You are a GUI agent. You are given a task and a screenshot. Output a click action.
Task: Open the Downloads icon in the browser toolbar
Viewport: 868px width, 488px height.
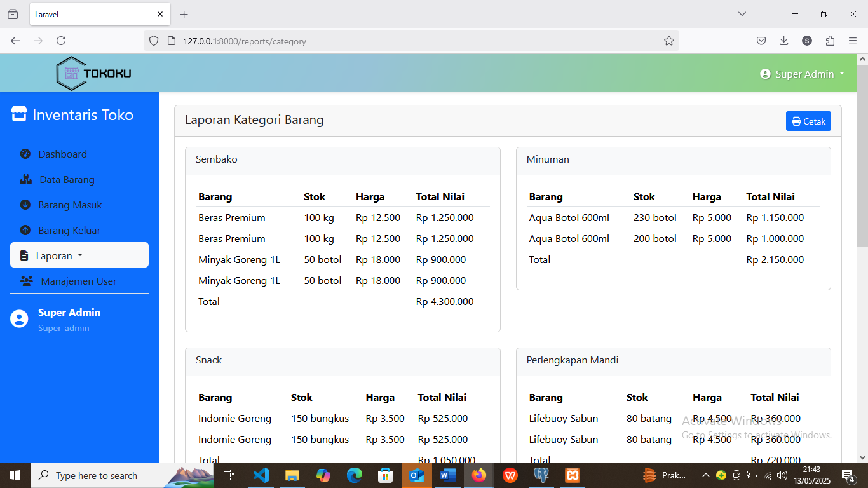(783, 41)
